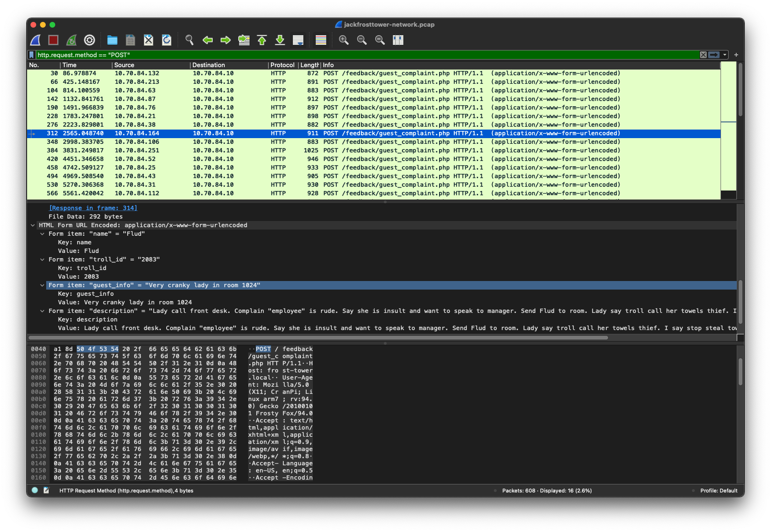Viewport: 771px width, 532px height.
Task: Sort by the Info column header
Action: (521, 65)
